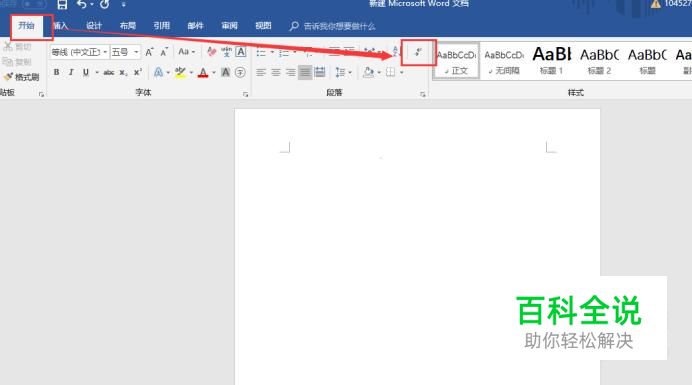
Task: Toggle justify alignment
Action: [x=305, y=72]
